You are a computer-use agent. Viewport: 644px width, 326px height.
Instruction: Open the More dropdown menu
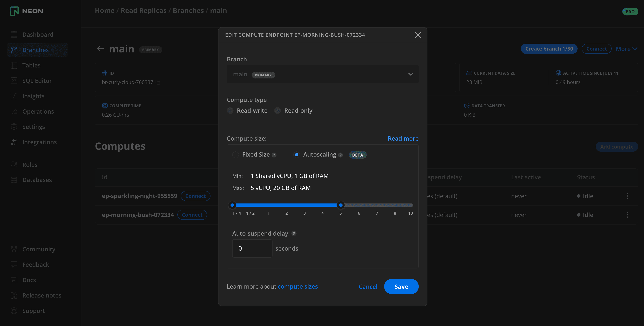click(x=626, y=49)
